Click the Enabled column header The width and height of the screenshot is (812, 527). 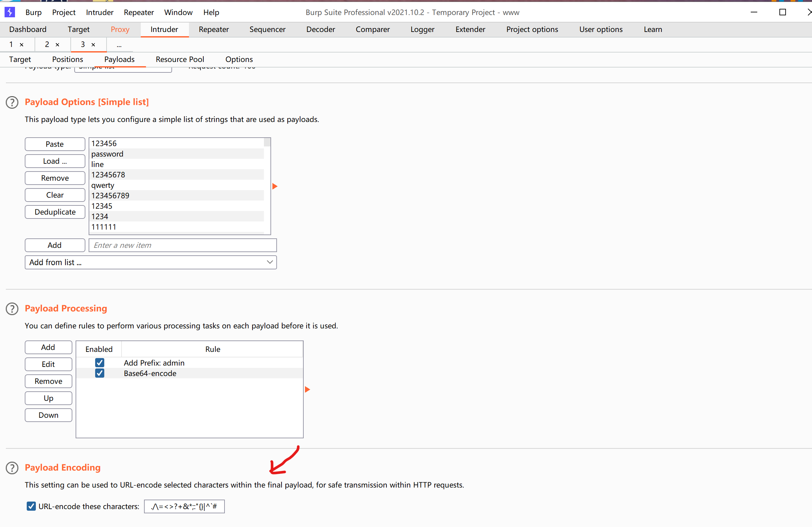coord(99,349)
